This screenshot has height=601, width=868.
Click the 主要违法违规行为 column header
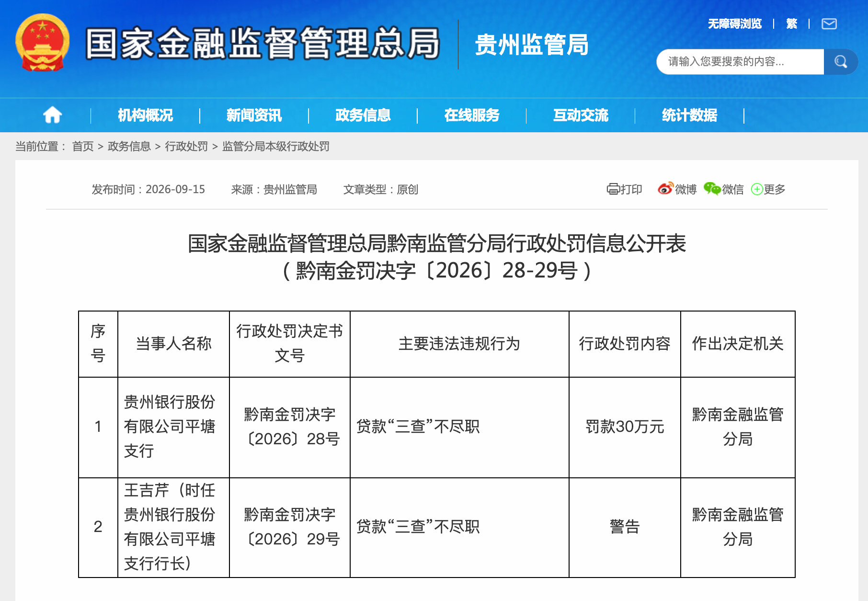point(459,344)
